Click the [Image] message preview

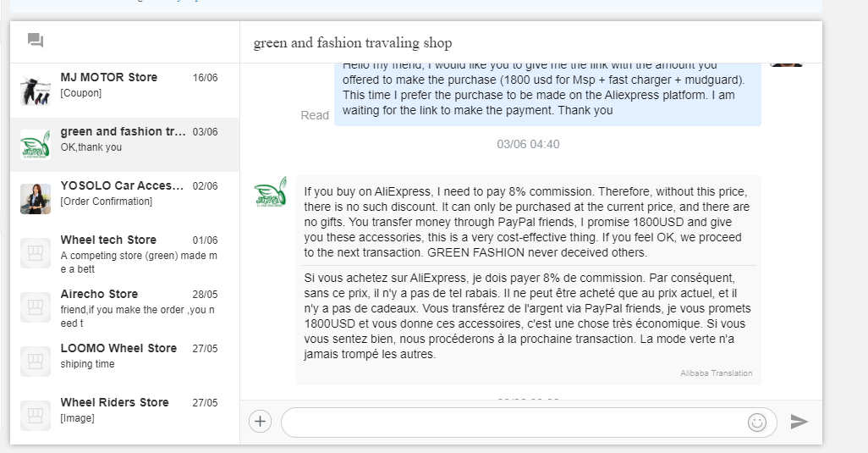pyautogui.click(x=77, y=418)
